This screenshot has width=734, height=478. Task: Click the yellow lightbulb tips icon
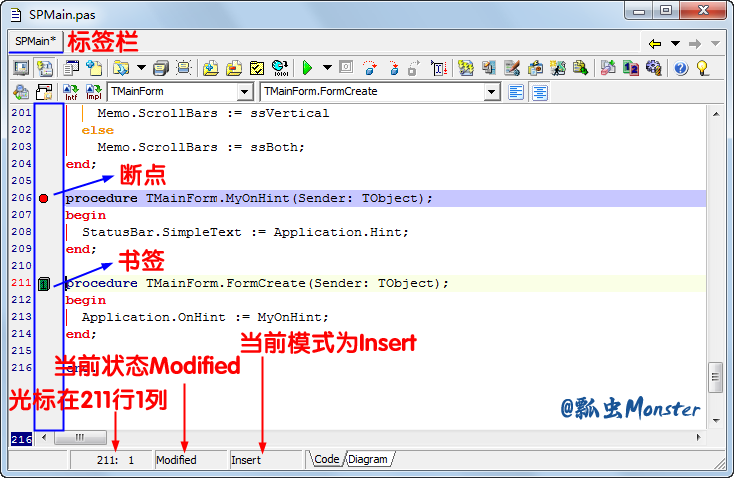[x=703, y=68]
